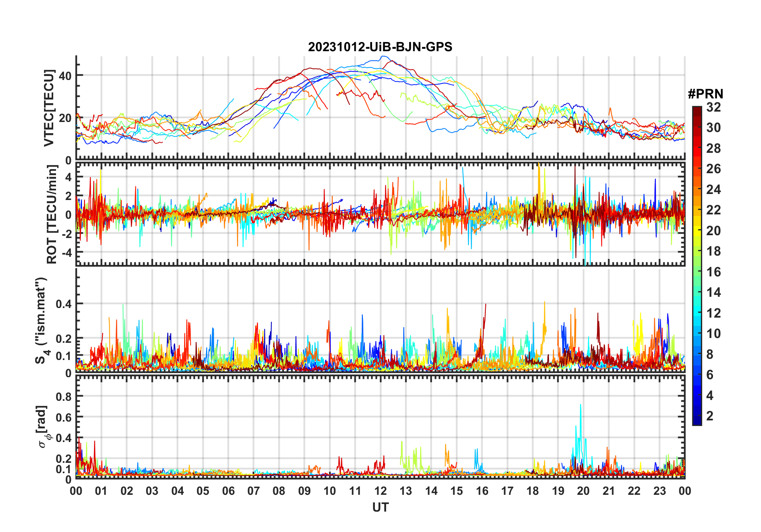Viewport: 761px width, 532px height.
Task: Select the "21" UT-axis hour tick
Action: pos(609,491)
